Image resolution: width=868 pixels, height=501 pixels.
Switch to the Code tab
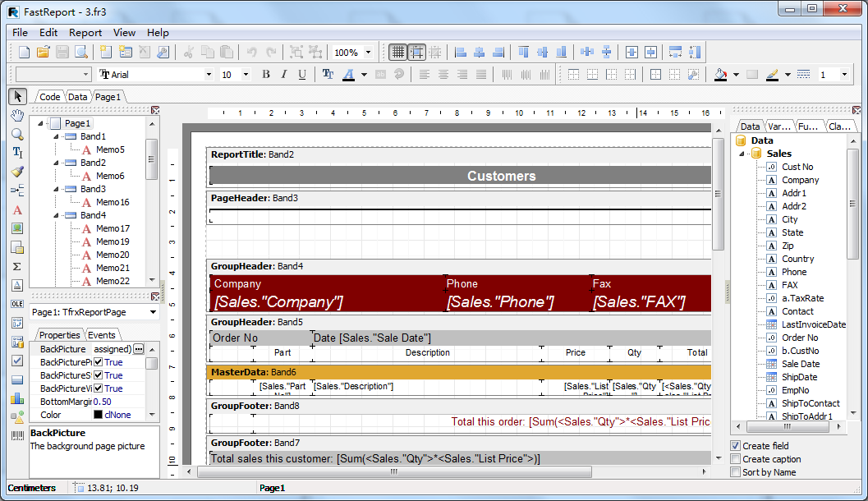click(49, 97)
